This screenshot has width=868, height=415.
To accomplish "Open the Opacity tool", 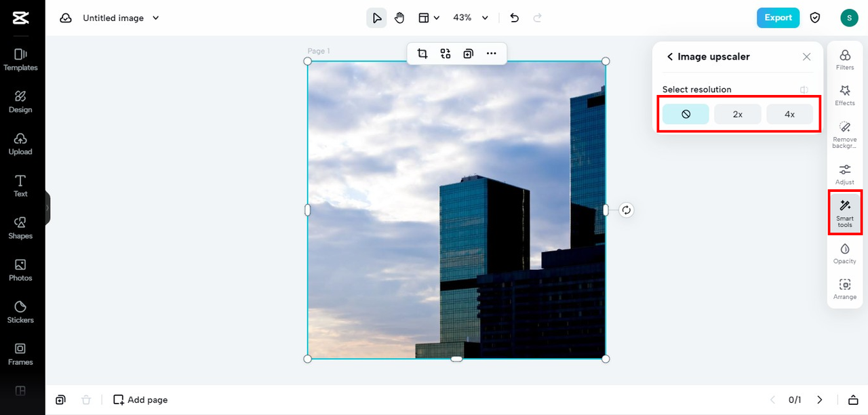I will pos(845,254).
